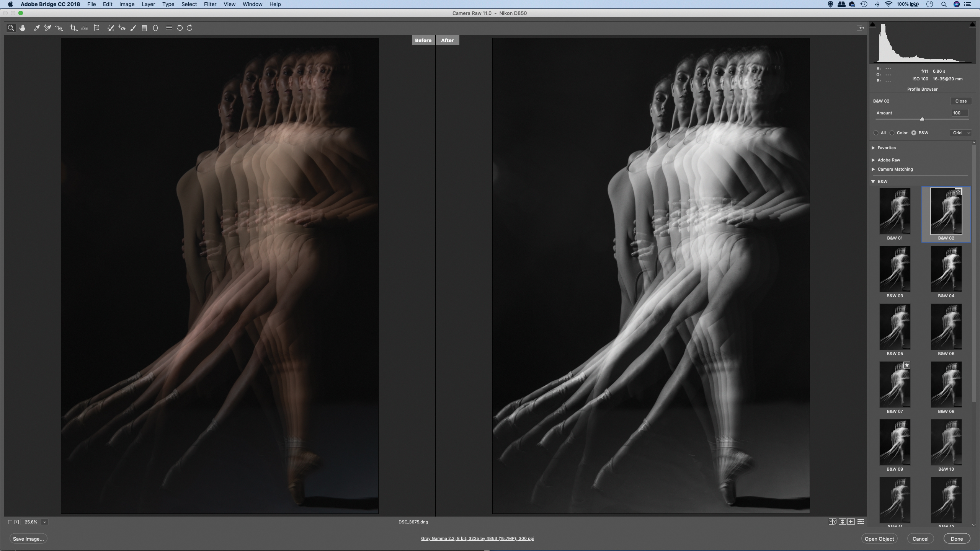The image size is (980, 551).
Task: Open the Layer menu
Action: click(148, 4)
